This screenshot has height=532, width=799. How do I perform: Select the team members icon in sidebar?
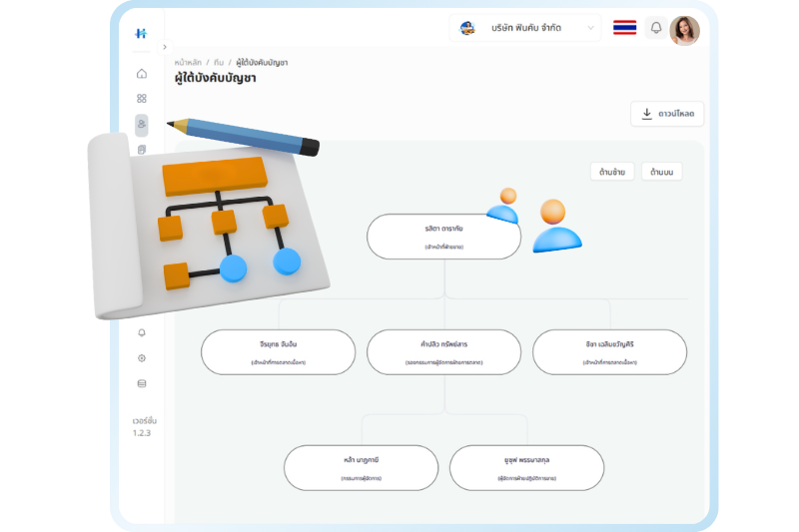click(x=142, y=125)
